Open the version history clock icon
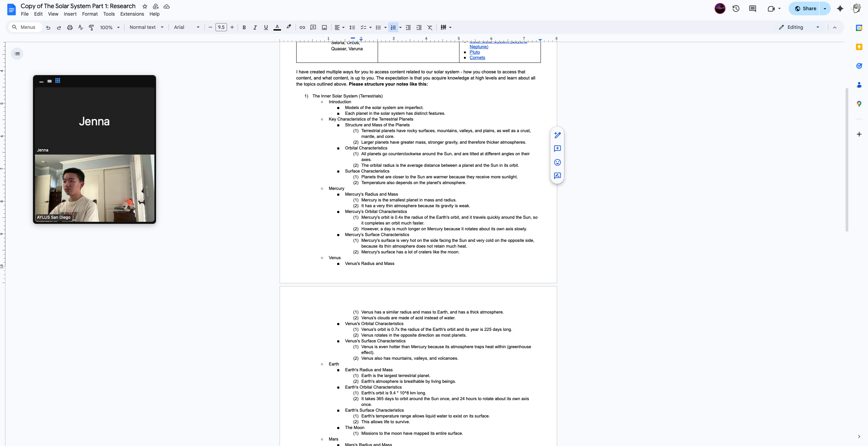The width and height of the screenshot is (868, 446). (736, 9)
